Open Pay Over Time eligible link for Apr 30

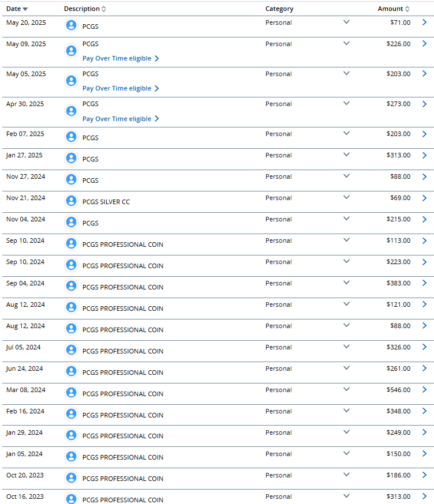[x=121, y=119]
